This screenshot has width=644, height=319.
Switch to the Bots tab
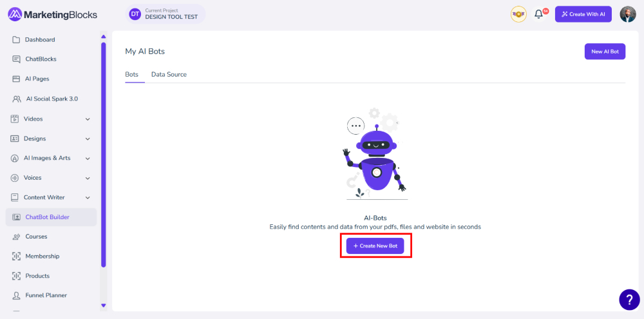[131, 74]
